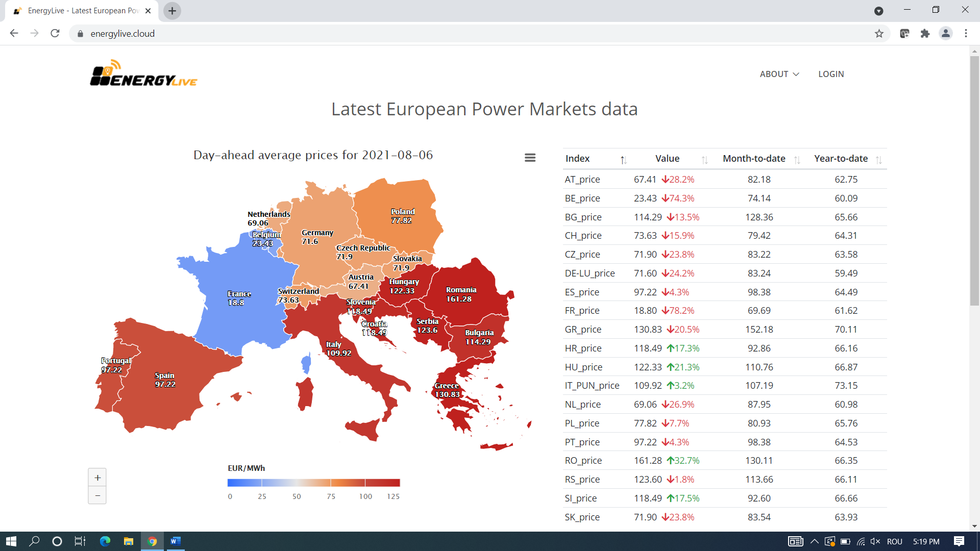
Task: Click the EnergyLive logo
Action: click(143, 73)
